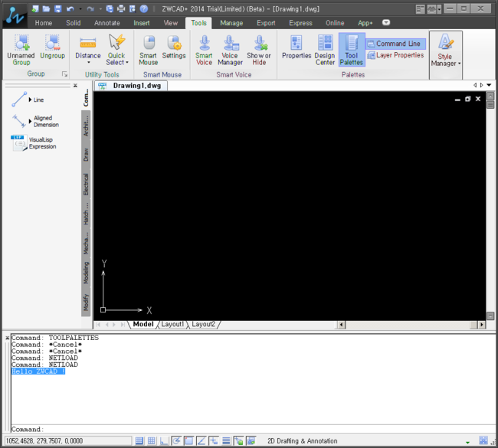Click the horizontal scrollbar left arrow
Viewport: 498px width, 448px height.
[x=342, y=325]
